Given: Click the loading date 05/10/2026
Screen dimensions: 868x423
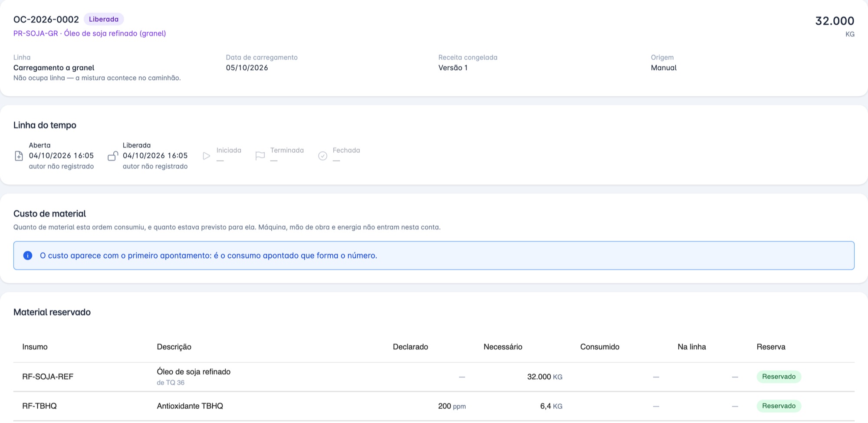Looking at the screenshot, I should [x=247, y=68].
